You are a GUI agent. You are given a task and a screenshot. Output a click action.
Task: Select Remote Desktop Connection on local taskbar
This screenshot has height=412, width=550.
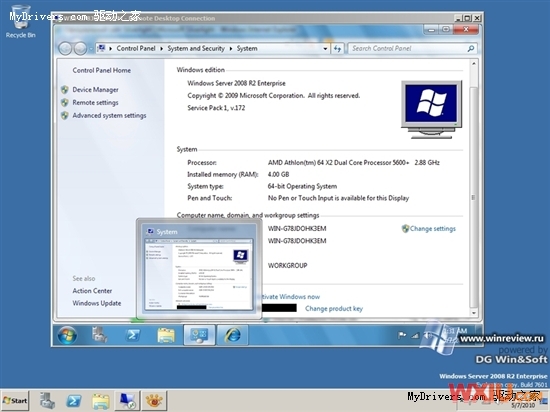(x=127, y=400)
